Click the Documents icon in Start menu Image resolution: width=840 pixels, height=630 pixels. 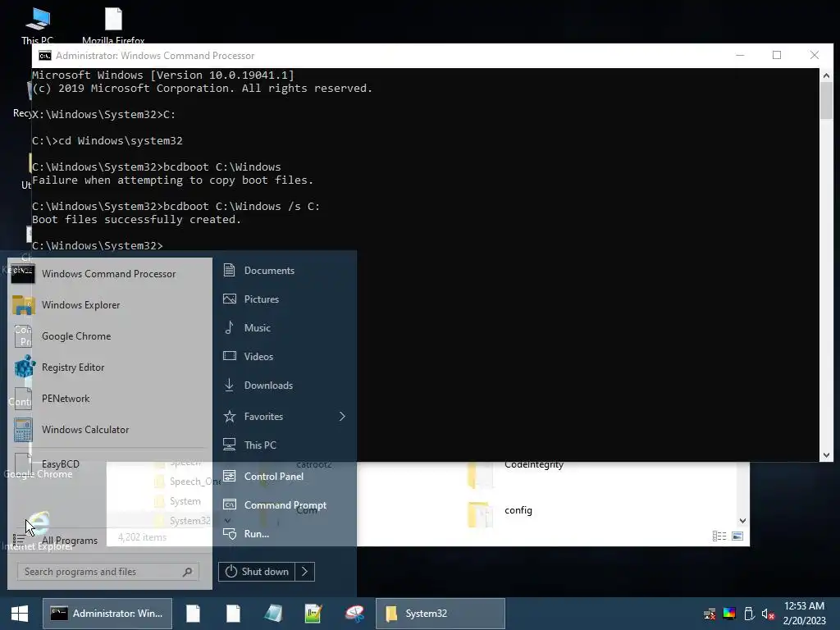click(230, 270)
